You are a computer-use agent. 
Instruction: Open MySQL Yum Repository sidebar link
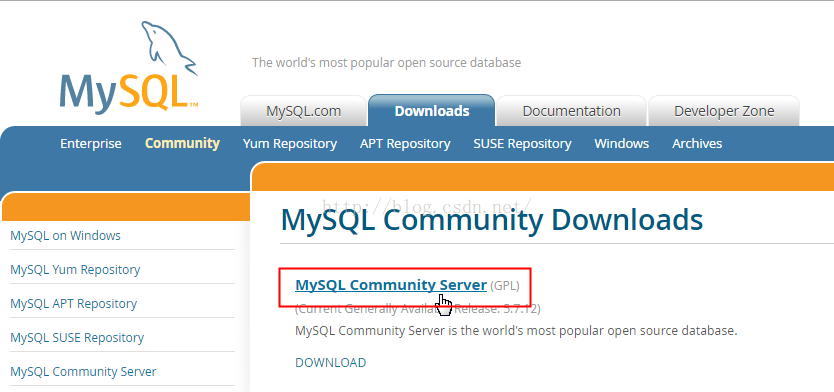click(x=75, y=270)
